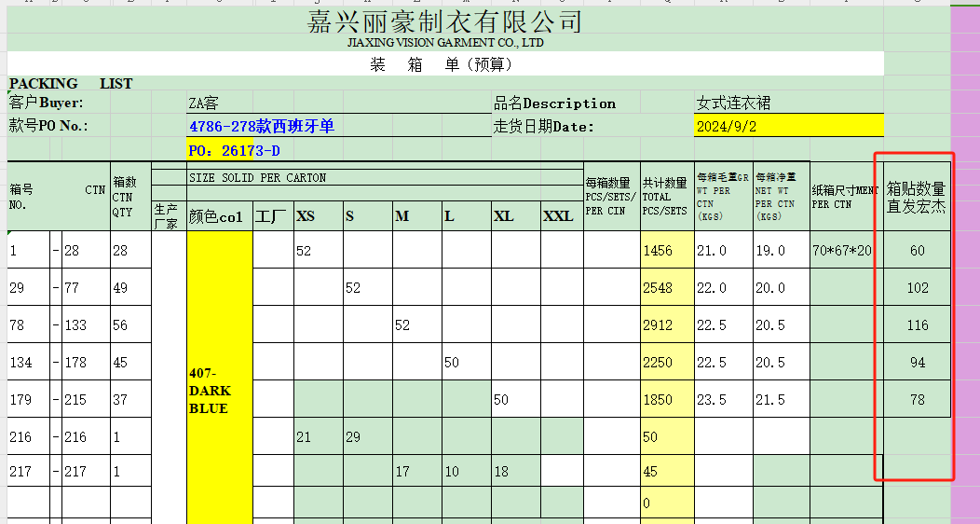The width and height of the screenshot is (980, 524).
Task: Click the sticker quantity cell 102
Action: pyautogui.click(x=917, y=288)
